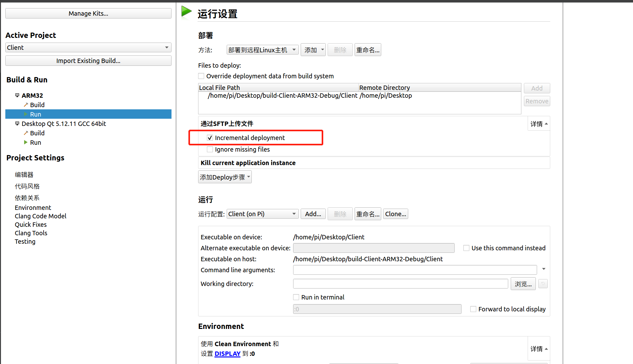The width and height of the screenshot is (633, 364).
Task: Click Import Existing Build button
Action: pos(88,61)
